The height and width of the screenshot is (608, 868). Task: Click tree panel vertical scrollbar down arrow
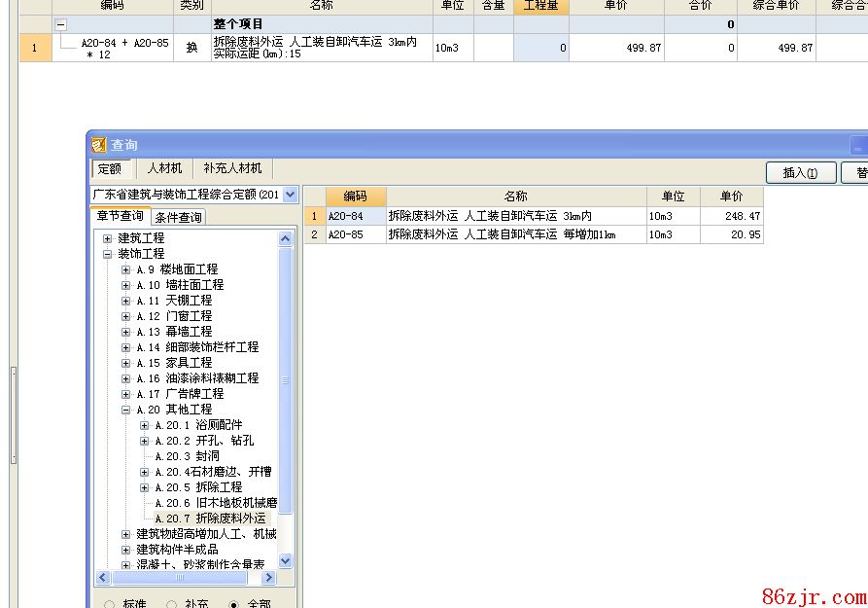pyautogui.click(x=285, y=560)
